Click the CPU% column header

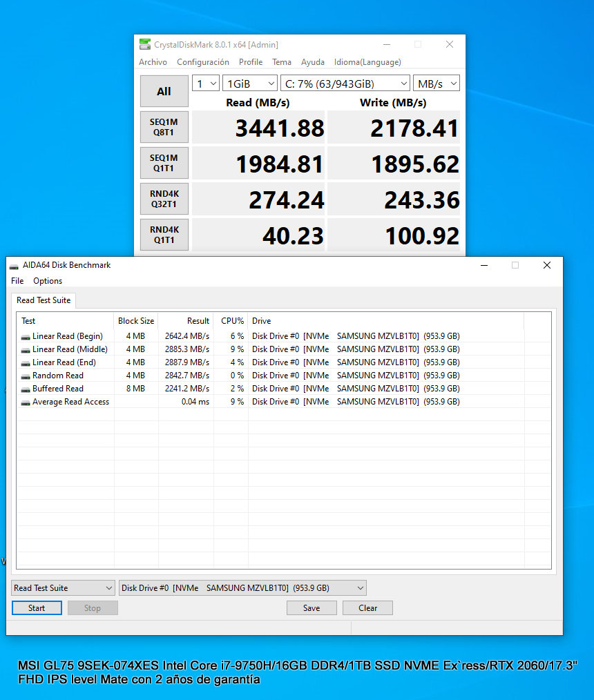(x=231, y=321)
